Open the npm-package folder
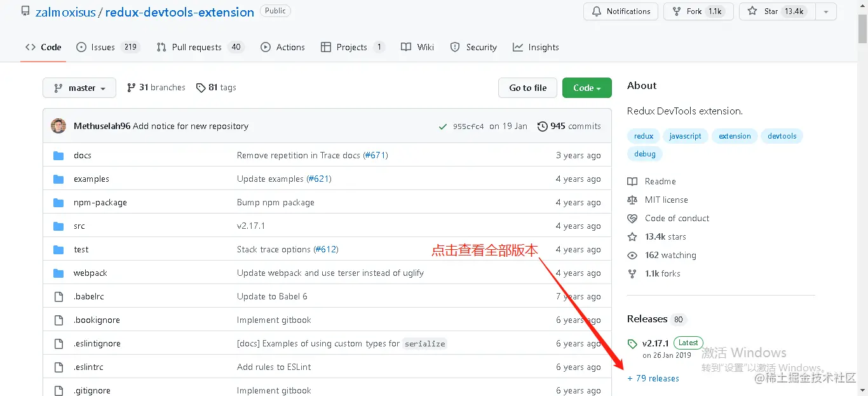This screenshot has width=868, height=396. [100, 202]
